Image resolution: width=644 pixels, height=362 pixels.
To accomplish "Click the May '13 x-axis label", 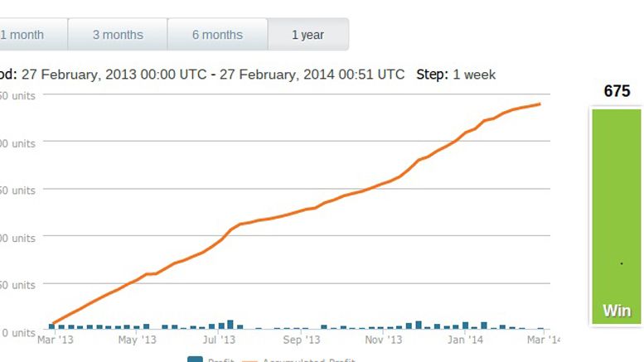I will tap(137, 340).
